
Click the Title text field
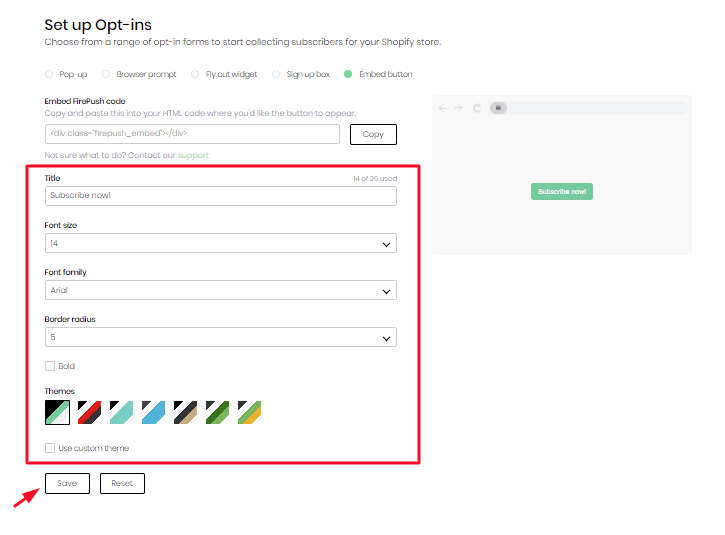[x=220, y=196]
